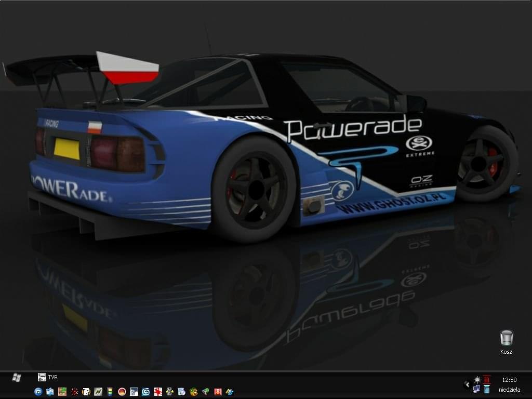Viewport: 532px width, 399px height.
Task: Open the pale blue disc quick launch icon
Action: click(x=181, y=392)
